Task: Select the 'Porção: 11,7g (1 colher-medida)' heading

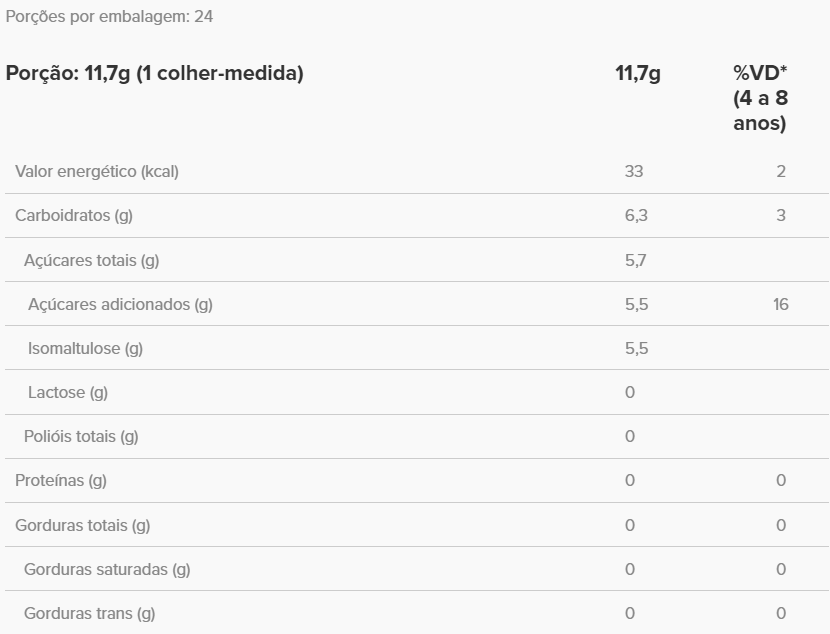Action: pos(155,73)
